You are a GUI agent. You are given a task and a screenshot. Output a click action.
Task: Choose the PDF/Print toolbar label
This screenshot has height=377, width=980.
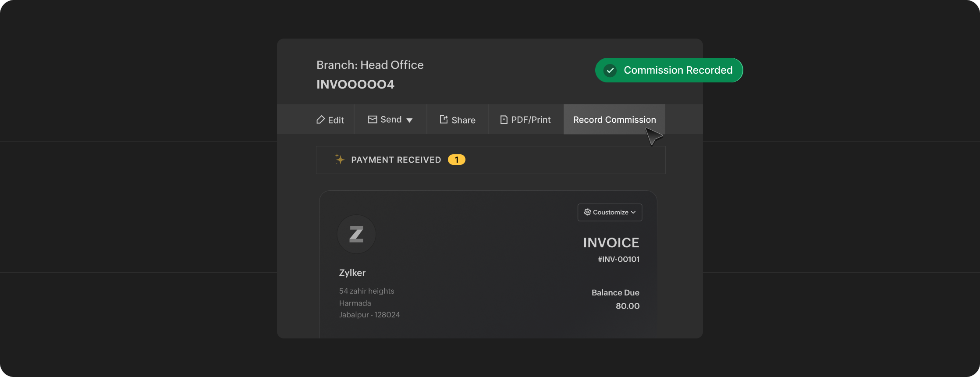coord(531,120)
